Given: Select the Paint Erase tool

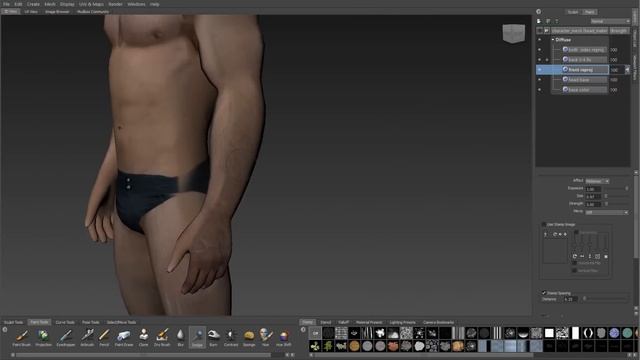Looking at the screenshot, I should coord(124,337).
